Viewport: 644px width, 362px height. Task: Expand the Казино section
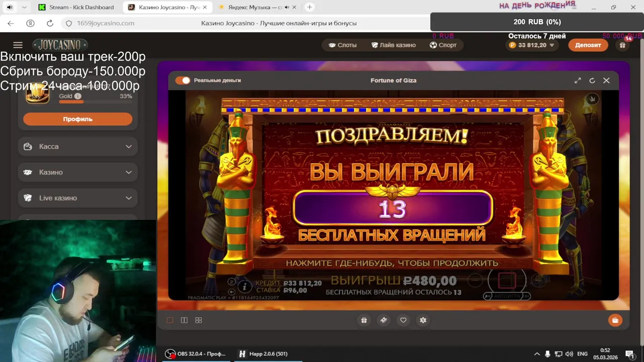tap(77, 172)
